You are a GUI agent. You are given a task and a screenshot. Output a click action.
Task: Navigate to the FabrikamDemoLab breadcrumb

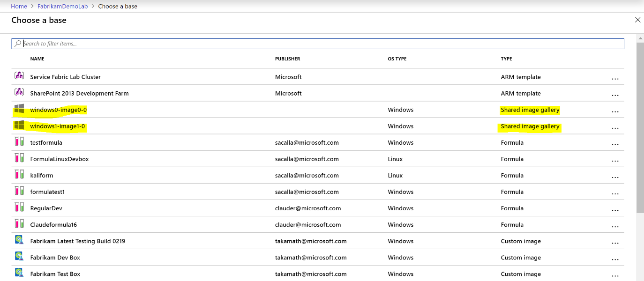click(63, 7)
